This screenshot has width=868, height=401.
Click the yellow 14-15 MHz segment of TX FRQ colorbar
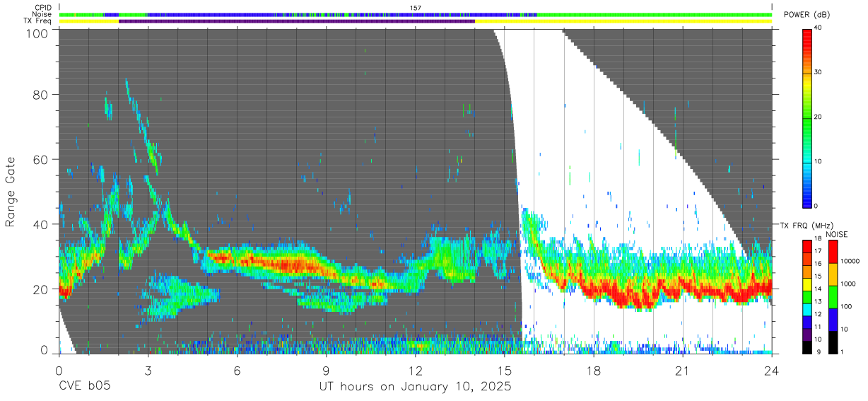(x=807, y=284)
